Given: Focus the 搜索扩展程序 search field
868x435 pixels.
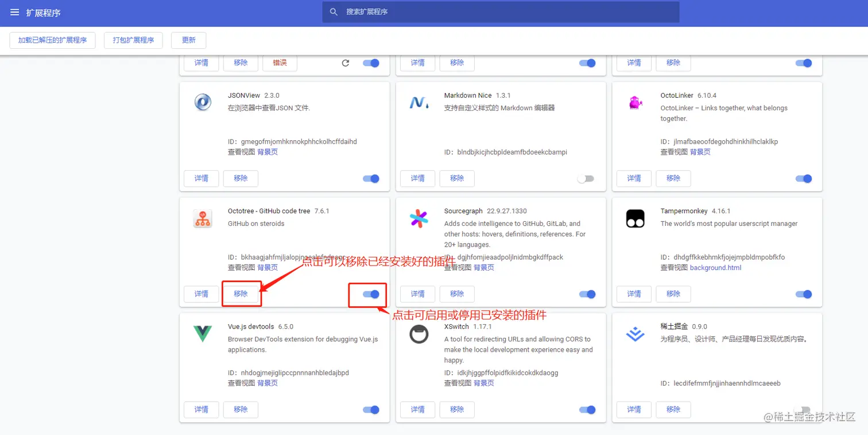Looking at the screenshot, I should pos(501,12).
